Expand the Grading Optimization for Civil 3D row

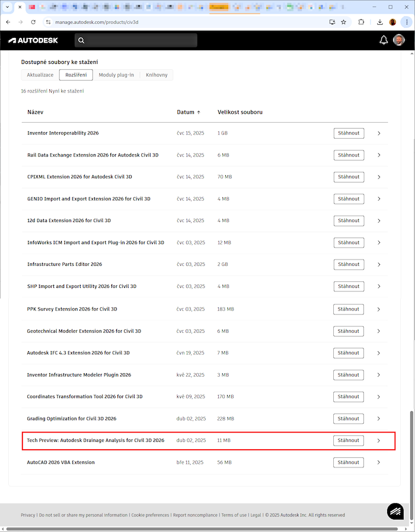379,419
